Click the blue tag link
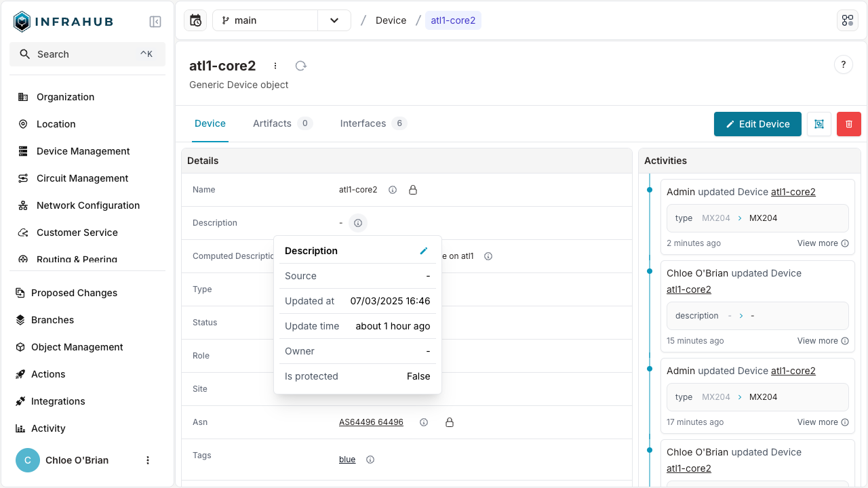 point(347,460)
